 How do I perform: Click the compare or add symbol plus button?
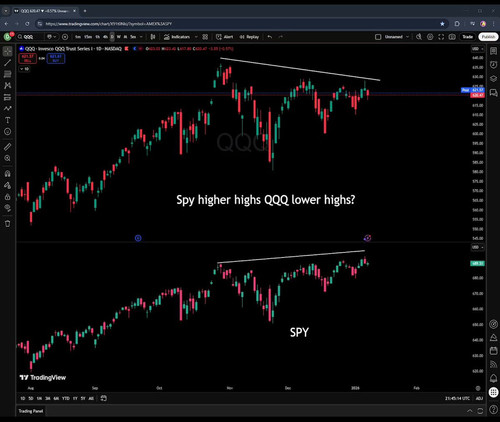65,37
